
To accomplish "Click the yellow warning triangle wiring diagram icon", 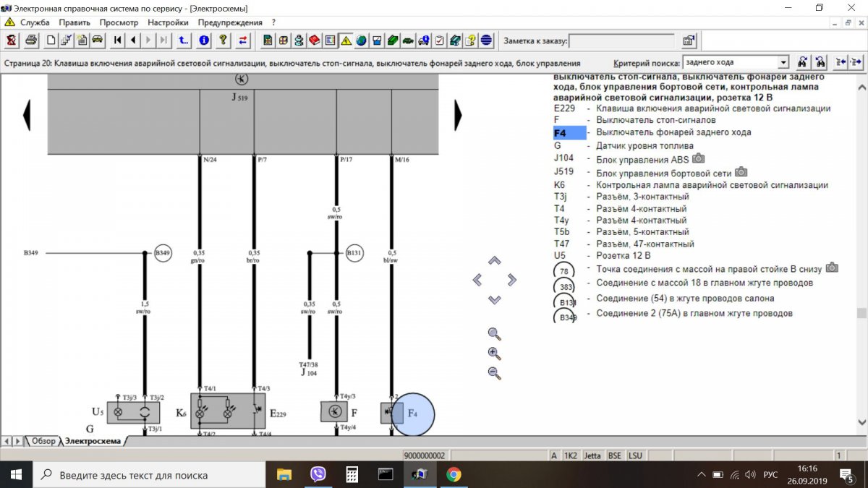I will click(346, 40).
